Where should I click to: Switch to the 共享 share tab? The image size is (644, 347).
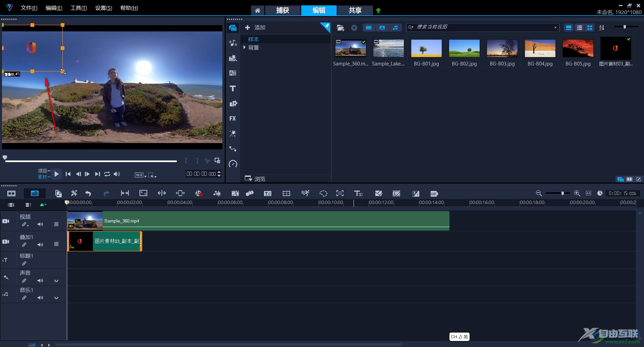click(x=355, y=10)
